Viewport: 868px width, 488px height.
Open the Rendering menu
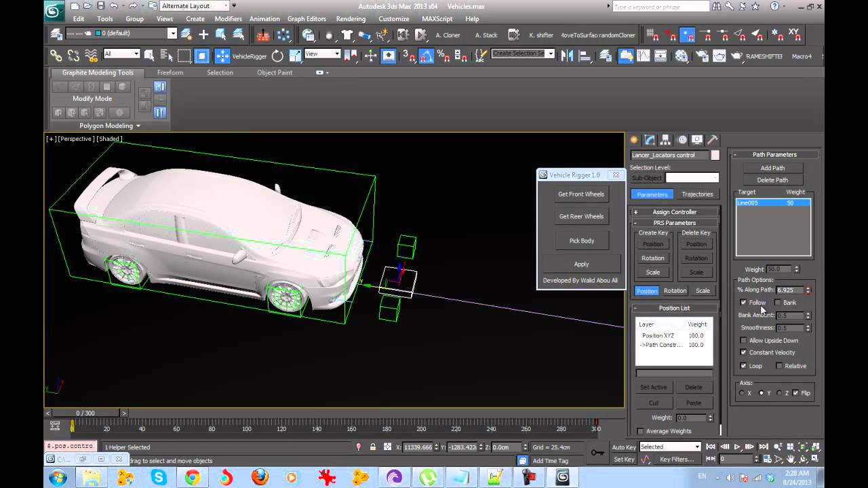click(351, 19)
